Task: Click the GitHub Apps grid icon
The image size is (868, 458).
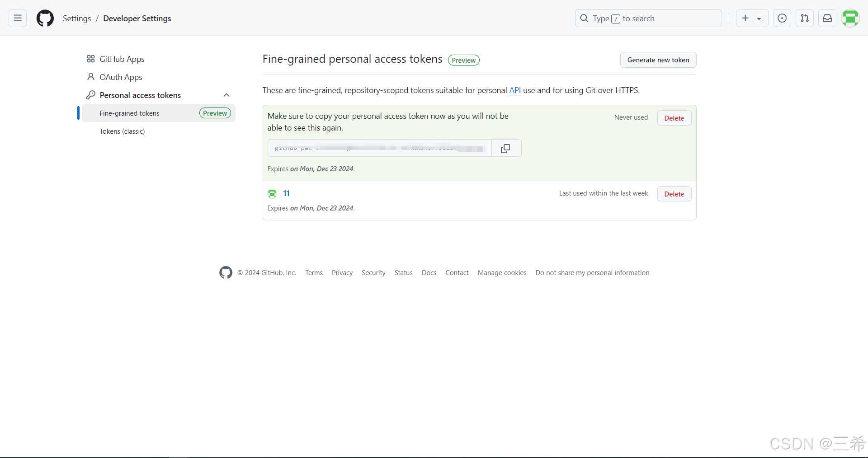Action: (91, 59)
